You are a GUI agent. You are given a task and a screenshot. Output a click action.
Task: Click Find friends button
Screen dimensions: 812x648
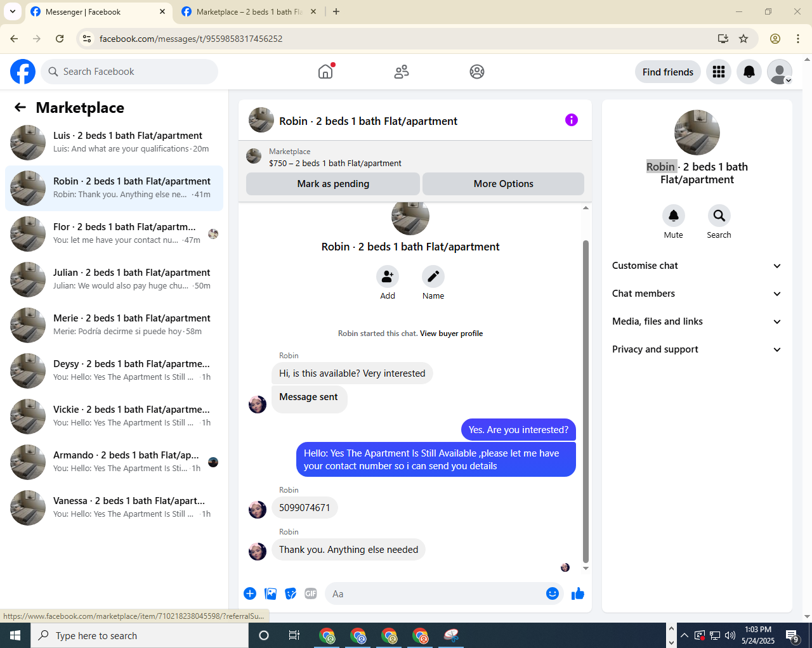(x=668, y=72)
